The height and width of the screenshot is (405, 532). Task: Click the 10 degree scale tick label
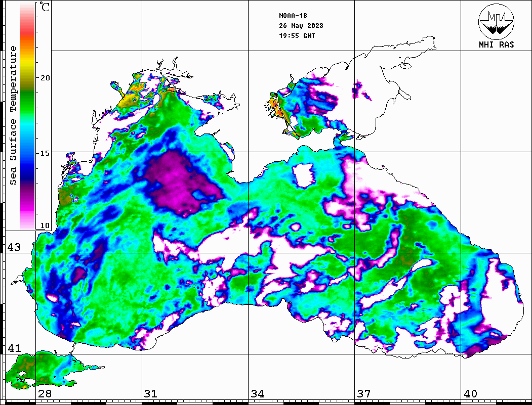coord(45,226)
